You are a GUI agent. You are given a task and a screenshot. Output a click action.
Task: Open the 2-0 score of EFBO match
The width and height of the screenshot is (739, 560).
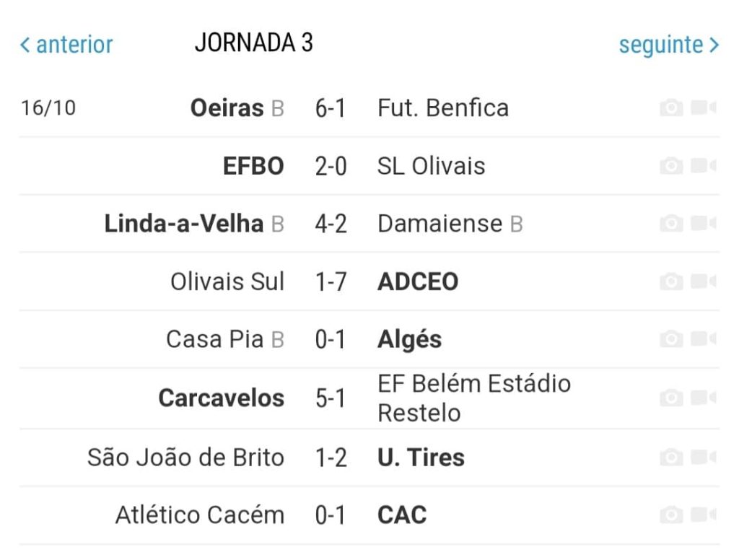331,167
